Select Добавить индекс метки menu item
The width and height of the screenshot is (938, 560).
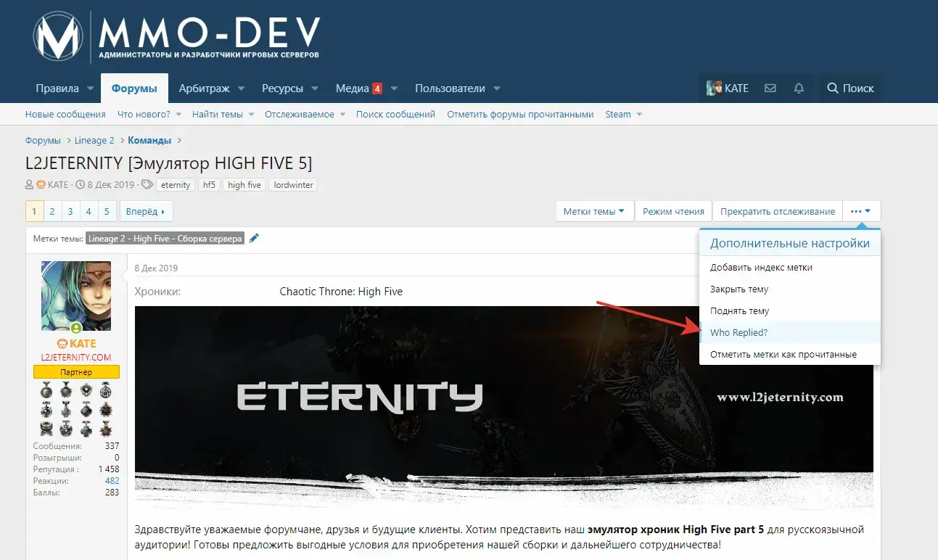coord(789,267)
